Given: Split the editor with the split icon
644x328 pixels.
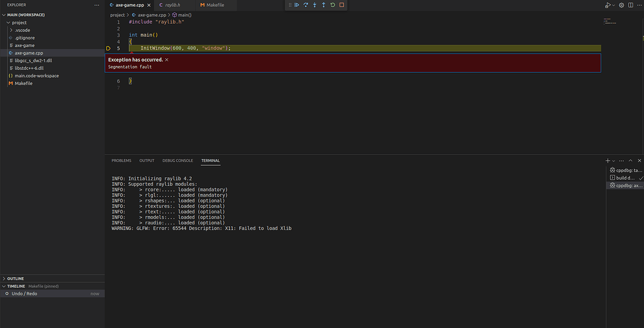Looking at the screenshot, I should (x=630, y=5).
